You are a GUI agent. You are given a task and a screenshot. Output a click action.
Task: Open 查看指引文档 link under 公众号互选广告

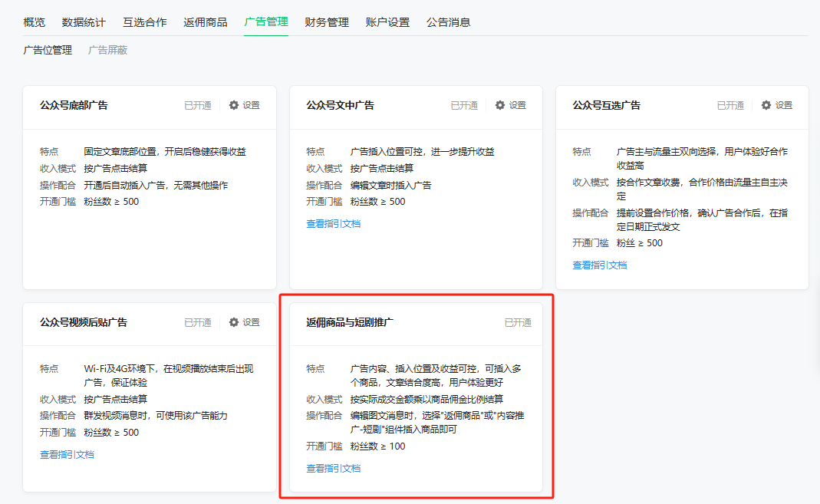(x=599, y=265)
